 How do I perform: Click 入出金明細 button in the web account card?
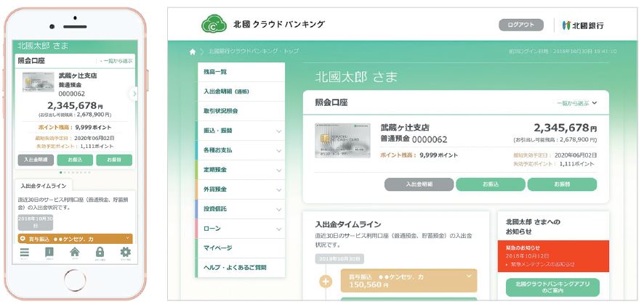(x=419, y=184)
